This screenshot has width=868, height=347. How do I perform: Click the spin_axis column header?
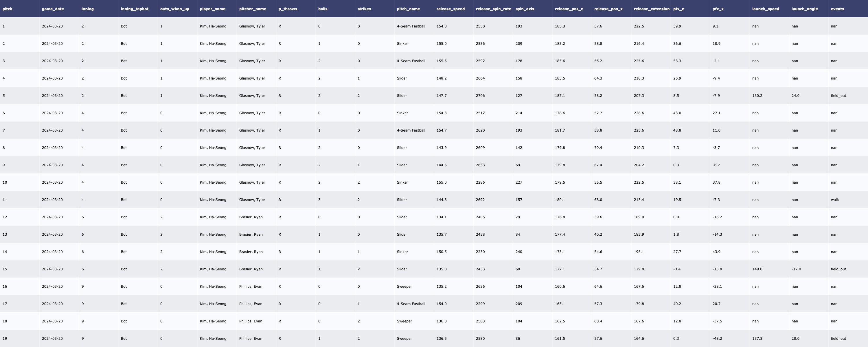(x=524, y=9)
